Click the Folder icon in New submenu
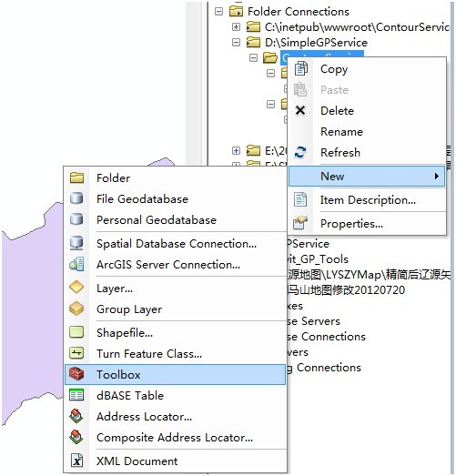Viewport: 456px width, 476px height. [x=76, y=177]
